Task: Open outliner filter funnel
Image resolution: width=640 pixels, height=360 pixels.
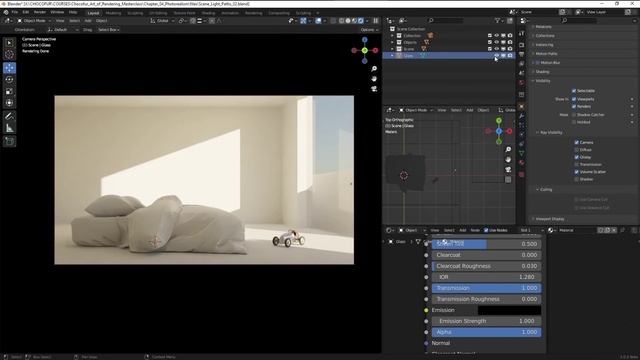Action: pos(497,20)
